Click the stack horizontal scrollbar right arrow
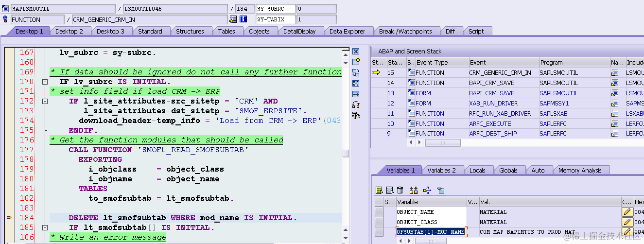Image resolution: width=644 pixels, height=244 pixels. pyautogui.click(x=419, y=142)
